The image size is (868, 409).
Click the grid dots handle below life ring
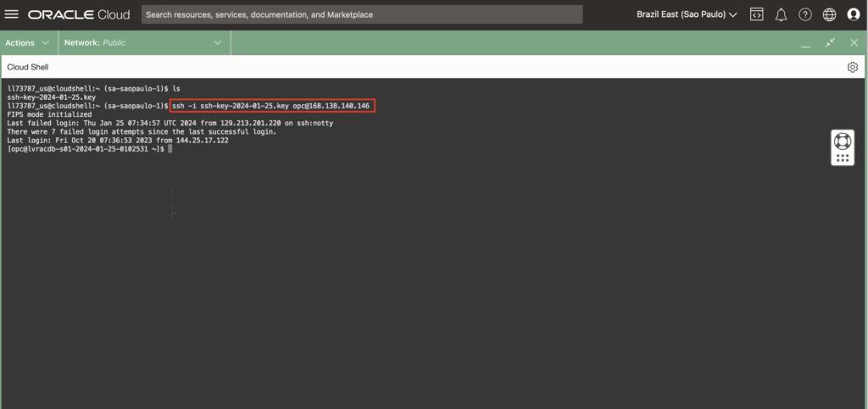pyautogui.click(x=842, y=158)
